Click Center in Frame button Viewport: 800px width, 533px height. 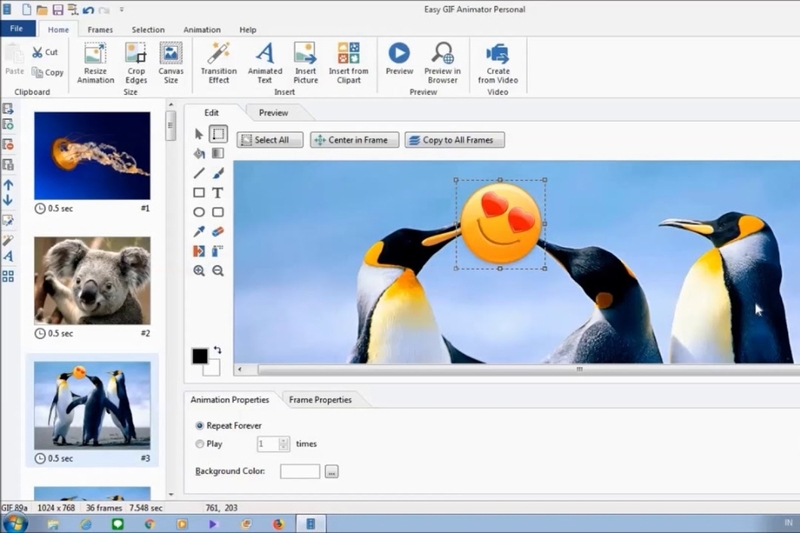click(355, 140)
